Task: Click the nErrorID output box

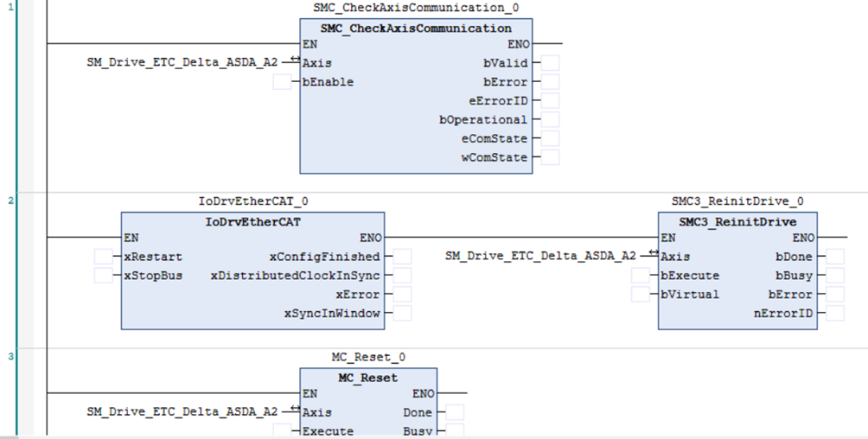Action: tap(835, 313)
